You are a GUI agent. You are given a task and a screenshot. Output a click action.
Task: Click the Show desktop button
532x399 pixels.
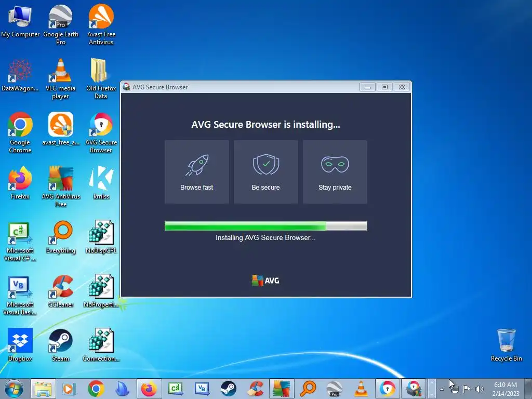pos(528,389)
